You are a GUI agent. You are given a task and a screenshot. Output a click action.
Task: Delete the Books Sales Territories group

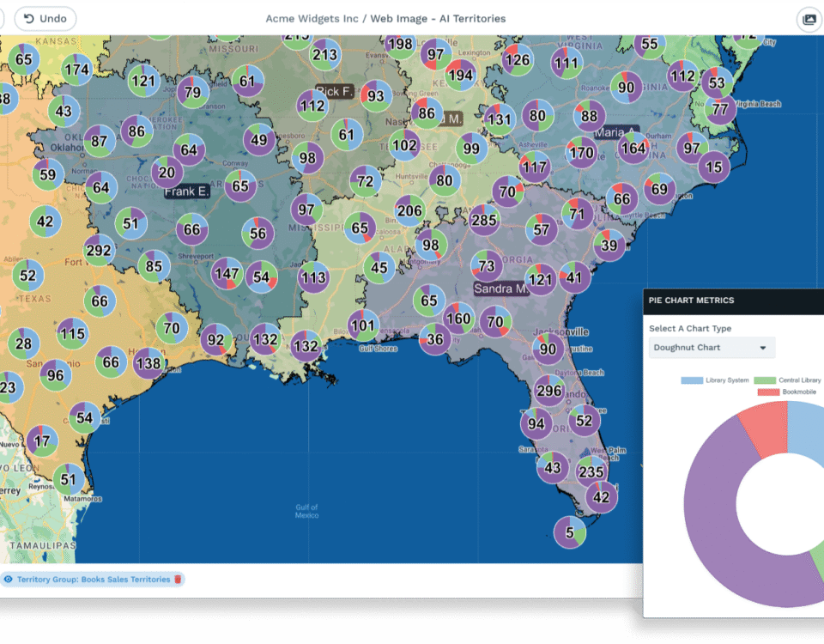pos(178,580)
